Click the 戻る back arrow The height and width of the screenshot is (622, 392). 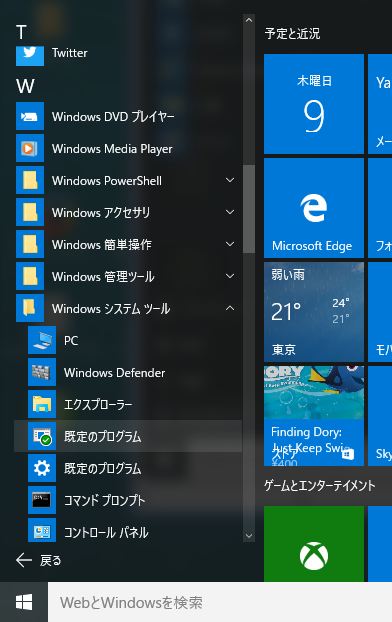tap(24, 561)
